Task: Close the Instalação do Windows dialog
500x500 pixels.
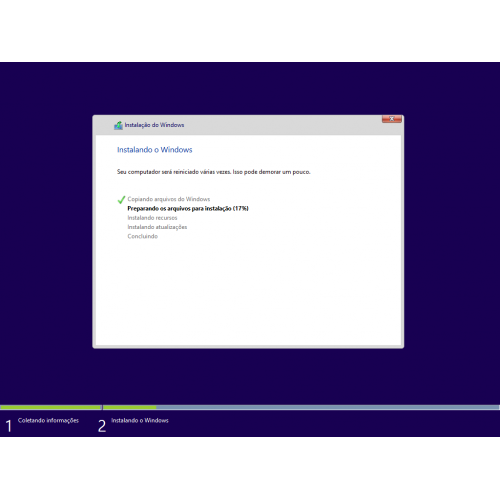Action: point(392,119)
